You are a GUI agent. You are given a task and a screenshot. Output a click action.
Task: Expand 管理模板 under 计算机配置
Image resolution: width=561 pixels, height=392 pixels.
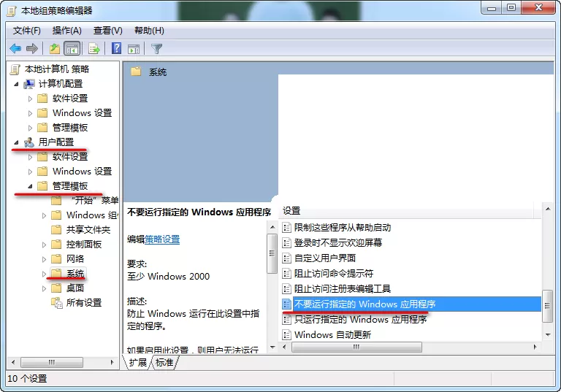coord(30,128)
